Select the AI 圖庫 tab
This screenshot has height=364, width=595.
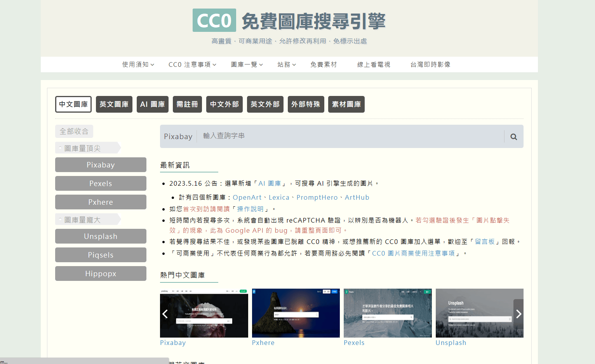click(x=152, y=104)
